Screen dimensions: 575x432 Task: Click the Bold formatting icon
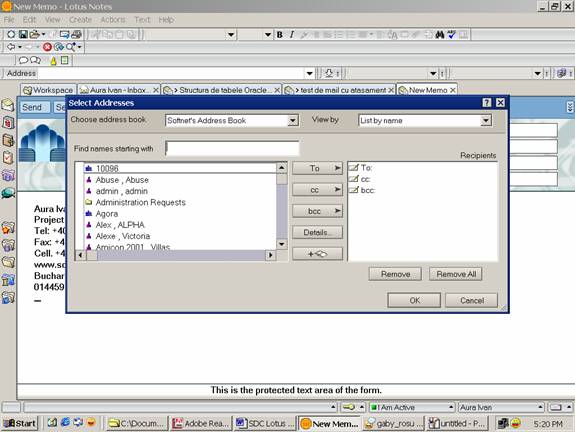tap(279, 34)
